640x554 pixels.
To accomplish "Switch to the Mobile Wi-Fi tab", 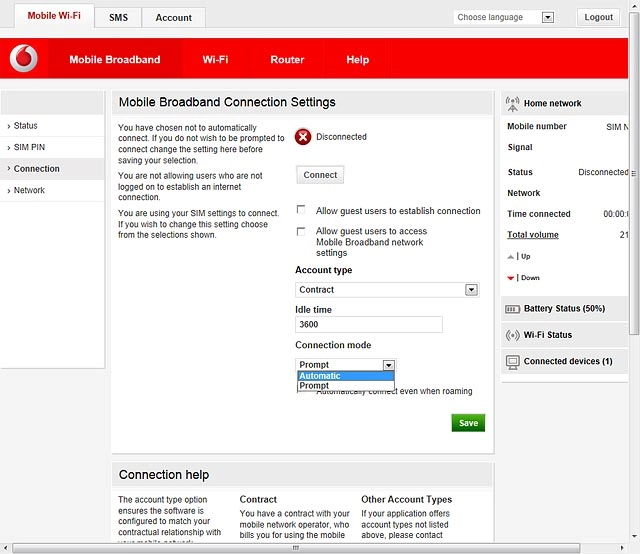I will 54,16.
